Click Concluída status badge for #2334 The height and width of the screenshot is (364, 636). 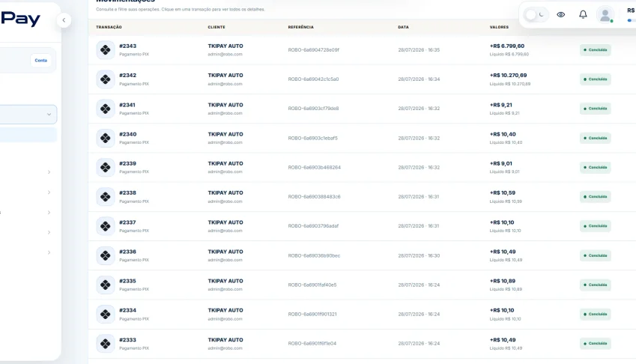pos(595,314)
